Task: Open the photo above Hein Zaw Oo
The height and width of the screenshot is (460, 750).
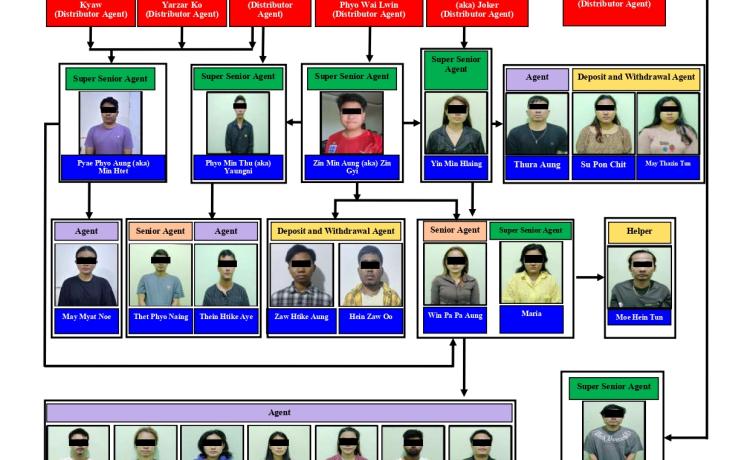Action: [x=370, y=274]
